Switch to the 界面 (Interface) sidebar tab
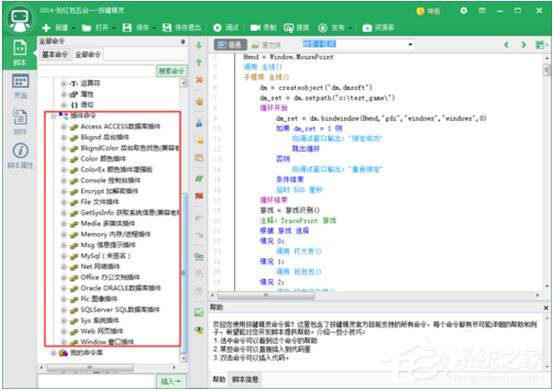 click(x=20, y=86)
